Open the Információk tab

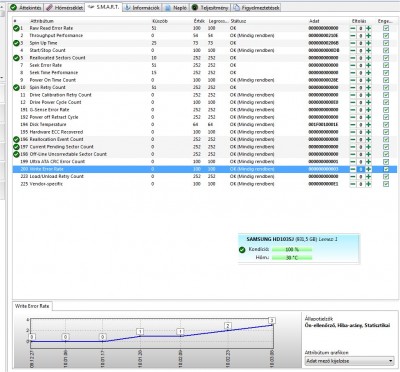[x=142, y=7]
